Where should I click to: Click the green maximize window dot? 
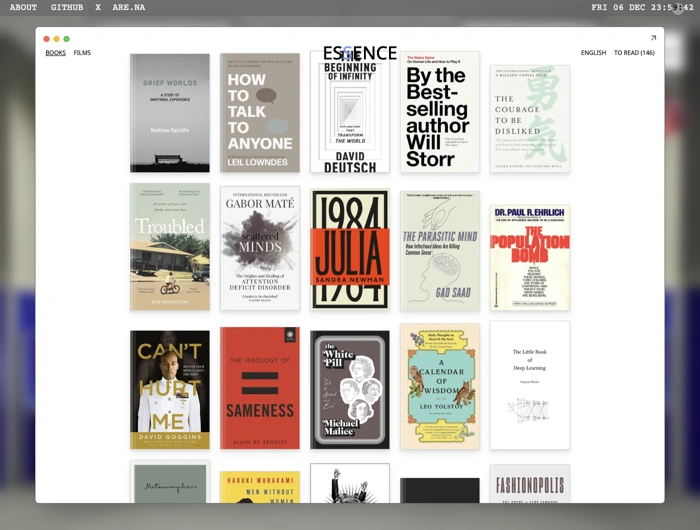click(x=67, y=39)
